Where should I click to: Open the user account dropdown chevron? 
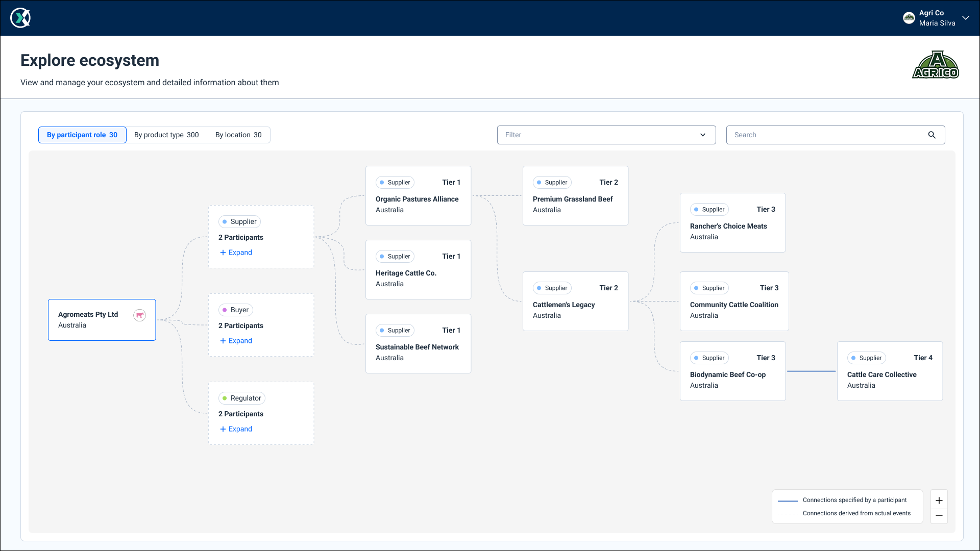(965, 18)
